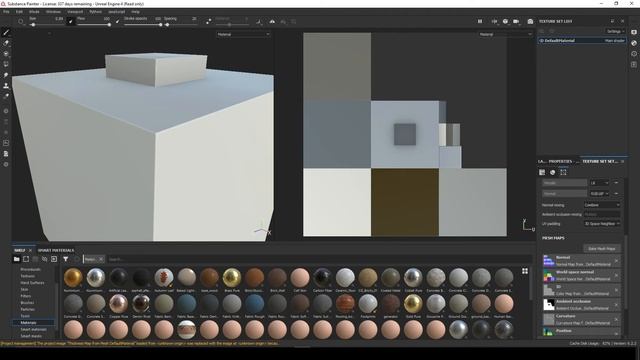Open the Edit menu
The height and width of the screenshot is (360, 640).
click(19, 12)
